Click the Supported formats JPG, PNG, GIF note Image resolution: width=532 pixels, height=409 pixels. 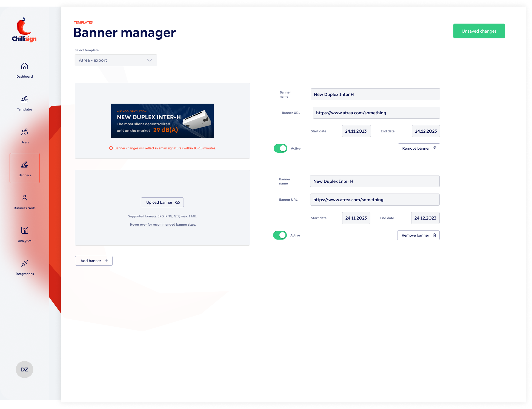click(162, 216)
